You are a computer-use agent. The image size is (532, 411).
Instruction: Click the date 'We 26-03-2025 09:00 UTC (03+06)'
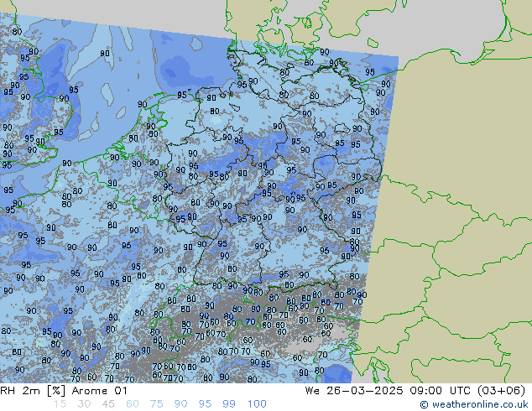[x=415, y=391]
